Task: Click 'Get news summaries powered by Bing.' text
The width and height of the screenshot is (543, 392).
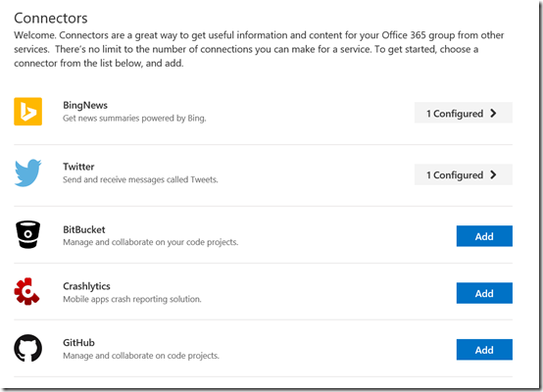Action: (134, 118)
